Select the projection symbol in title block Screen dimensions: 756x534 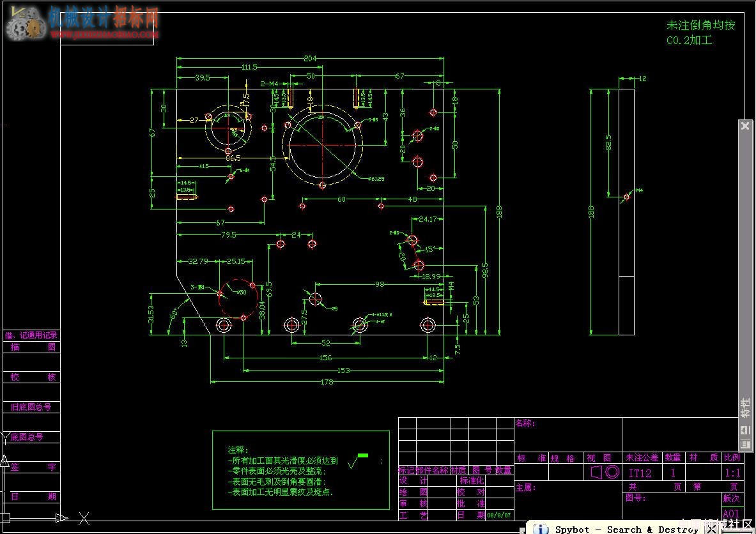[605, 472]
